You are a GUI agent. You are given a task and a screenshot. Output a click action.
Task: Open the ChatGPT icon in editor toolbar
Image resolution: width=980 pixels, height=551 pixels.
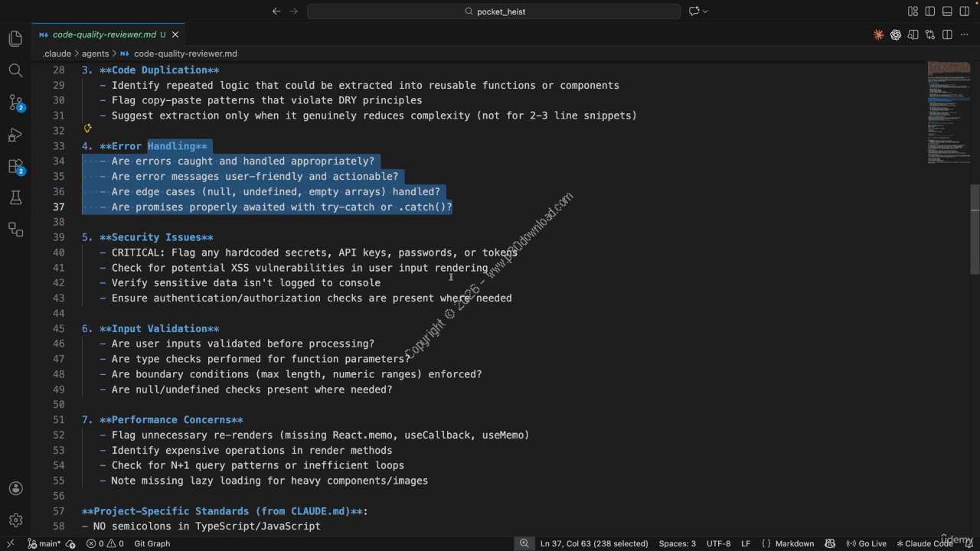(x=895, y=34)
